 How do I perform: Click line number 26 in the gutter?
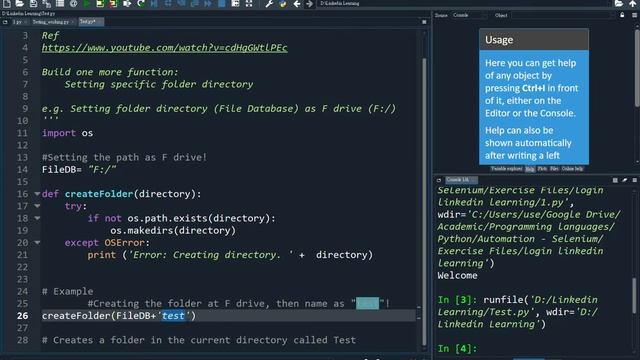click(22, 316)
